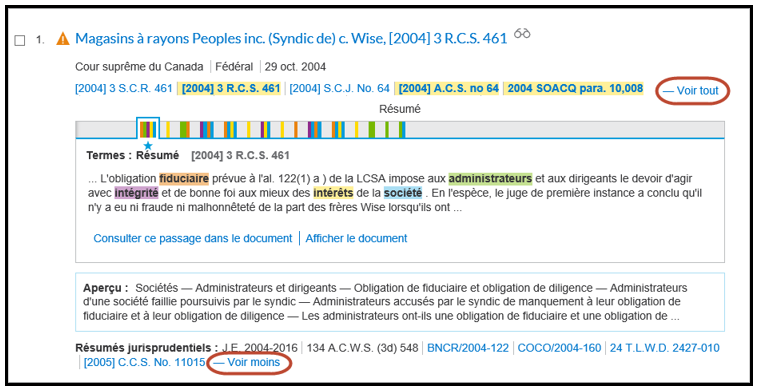Click the text 134 A.C.W.S. (3d) 548
This screenshot has width=758, height=390.
click(x=363, y=348)
